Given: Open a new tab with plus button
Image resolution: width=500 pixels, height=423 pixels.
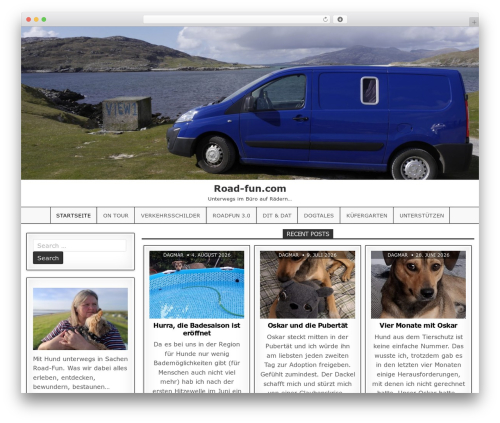Looking at the screenshot, I should pyautogui.click(x=474, y=22).
